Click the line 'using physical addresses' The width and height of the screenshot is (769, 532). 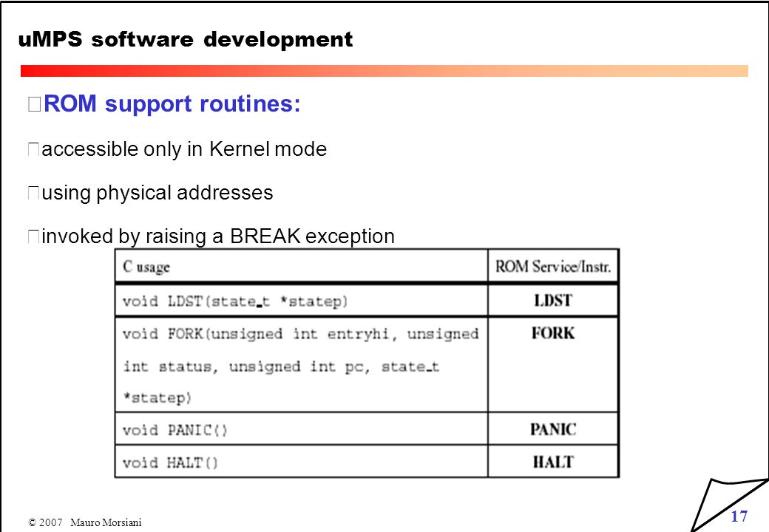[x=157, y=193]
